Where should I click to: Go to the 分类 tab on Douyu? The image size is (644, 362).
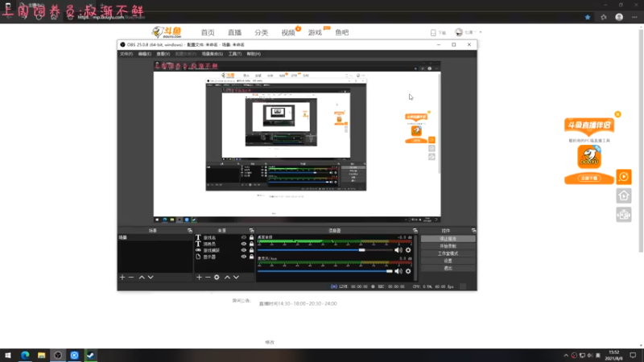click(x=261, y=32)
